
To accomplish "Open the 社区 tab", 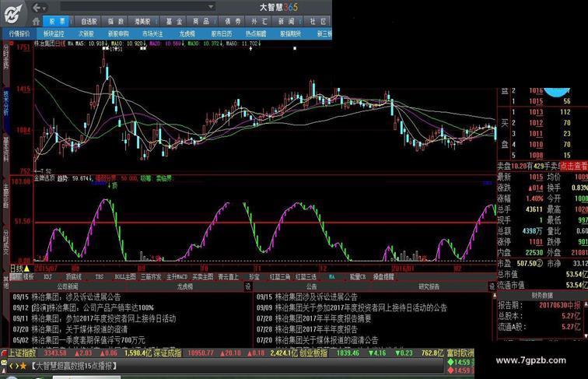I will (x=317, y=21).
